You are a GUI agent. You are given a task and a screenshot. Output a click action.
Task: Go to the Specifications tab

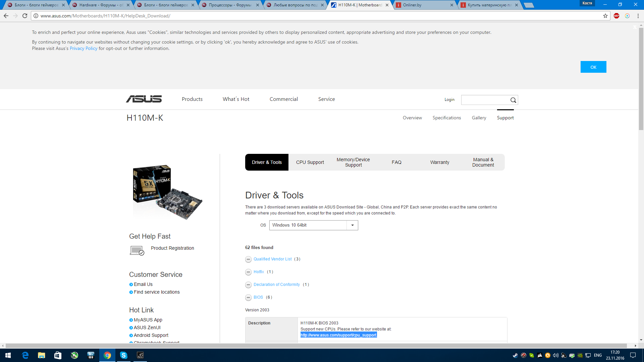tap(447, 118)
